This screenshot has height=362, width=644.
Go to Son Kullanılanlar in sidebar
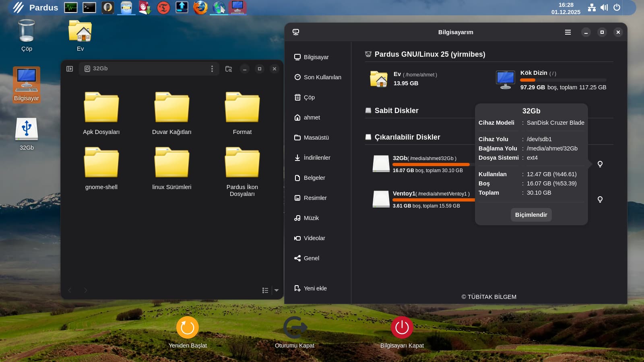point(322,77)
